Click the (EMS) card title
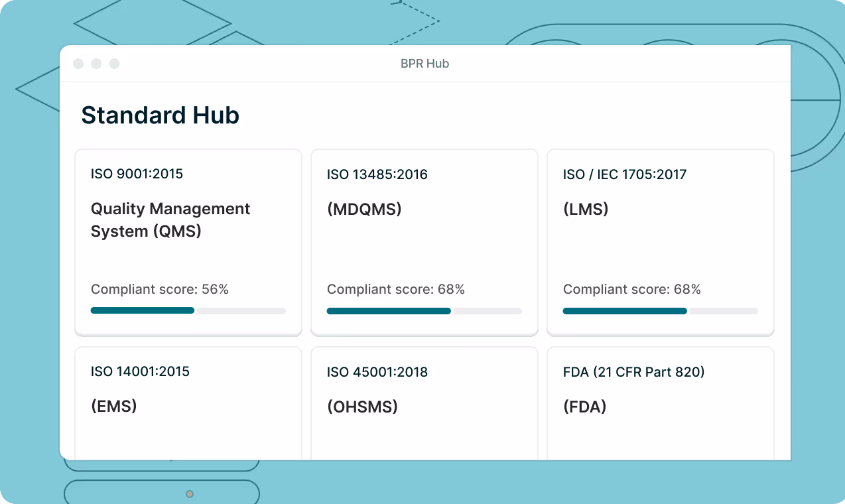The width and height of the screenshot is (845, 504). click(113, 406)
